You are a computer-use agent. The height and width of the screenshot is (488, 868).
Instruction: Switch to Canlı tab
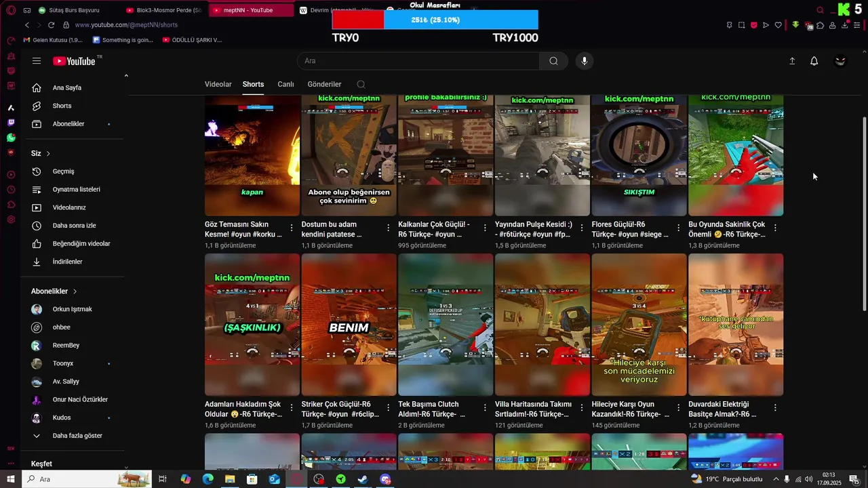(x=285, y=84)
